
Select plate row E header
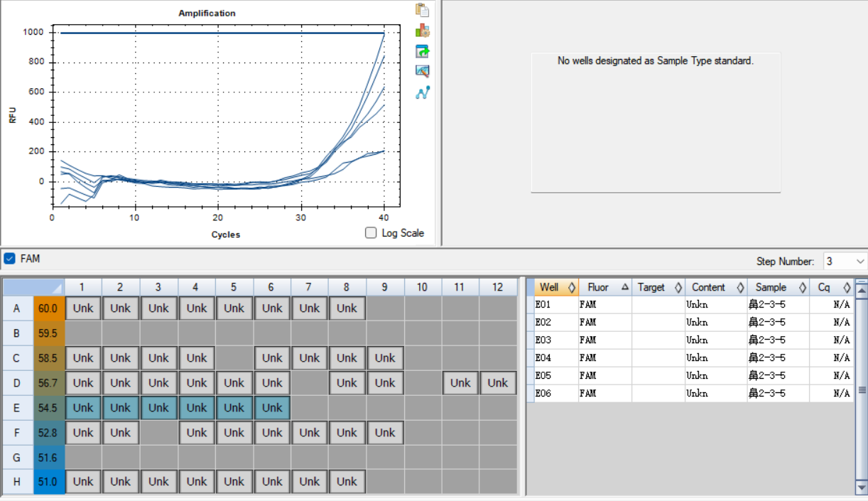[x=18, y=408]
